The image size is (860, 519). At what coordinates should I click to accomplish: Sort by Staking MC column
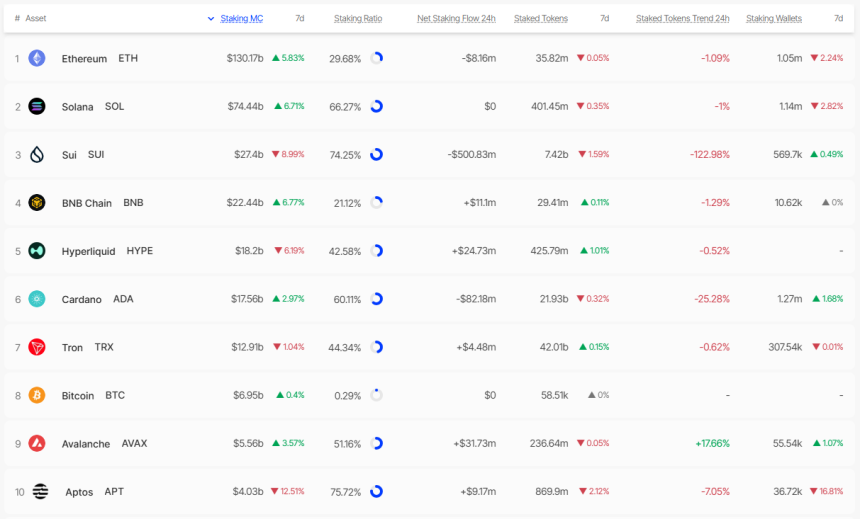click(241, 19)
